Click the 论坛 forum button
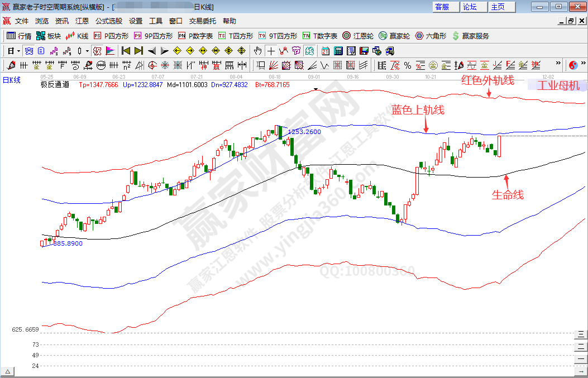 coord(470,7)
